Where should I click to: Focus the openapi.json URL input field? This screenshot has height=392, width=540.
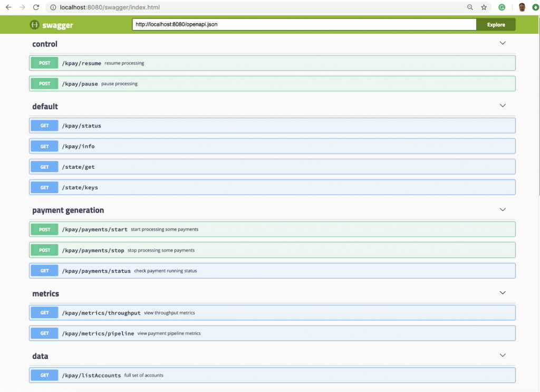click(304, 24)
